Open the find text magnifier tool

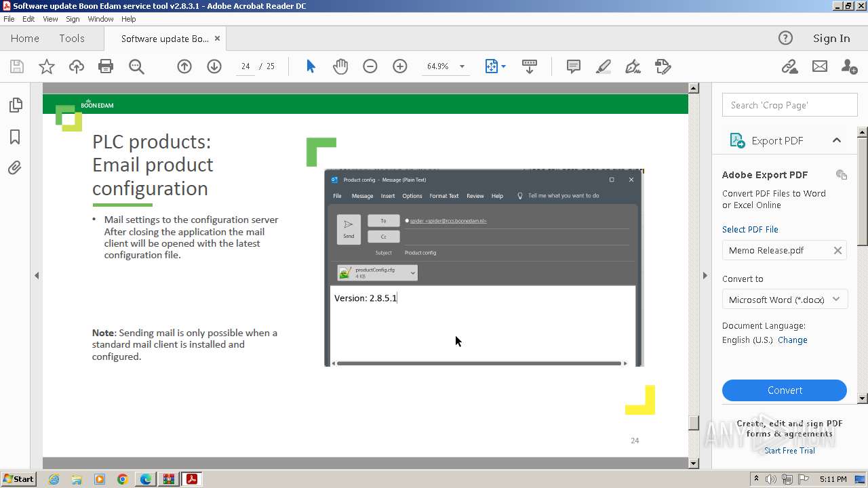click(136, 66)
